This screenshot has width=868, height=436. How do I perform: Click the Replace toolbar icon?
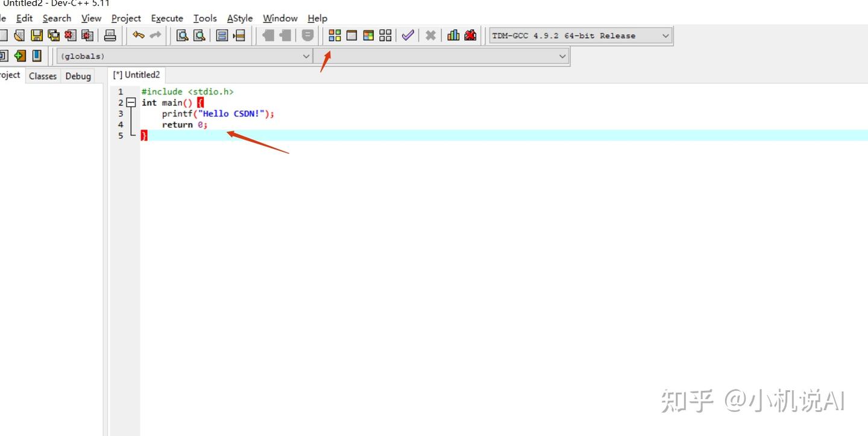199,36
